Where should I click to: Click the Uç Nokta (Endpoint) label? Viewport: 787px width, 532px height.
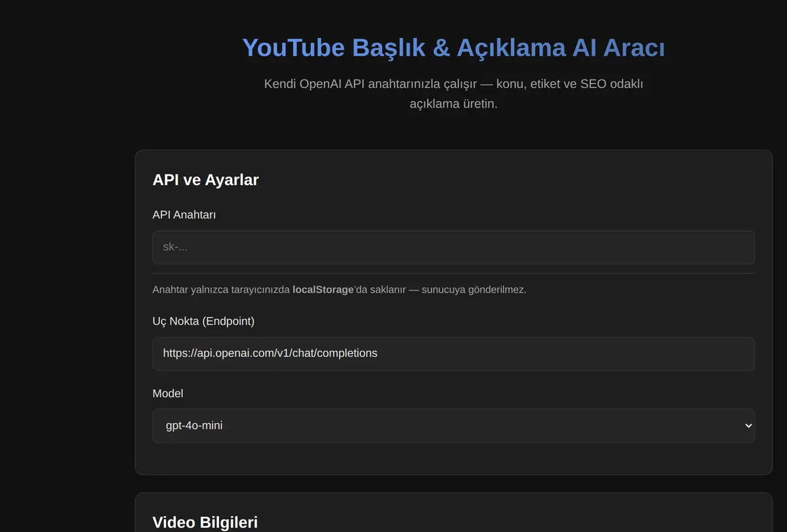click(x=203, y=321)
